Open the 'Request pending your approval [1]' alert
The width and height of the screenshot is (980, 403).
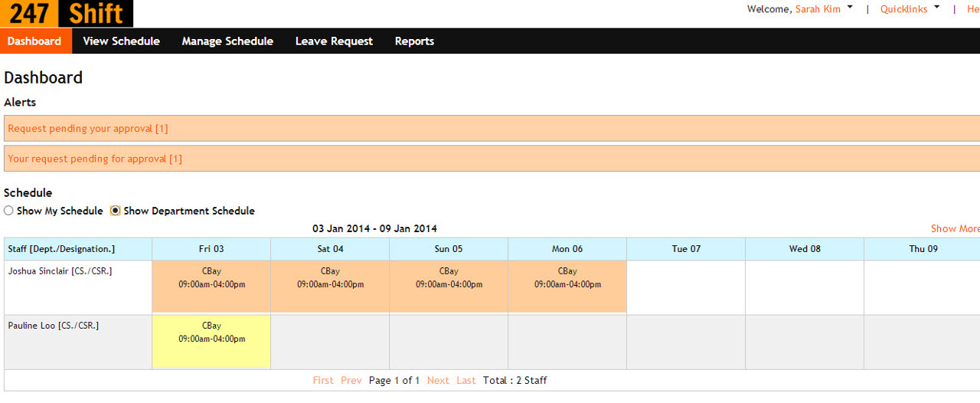pos(88,129)
